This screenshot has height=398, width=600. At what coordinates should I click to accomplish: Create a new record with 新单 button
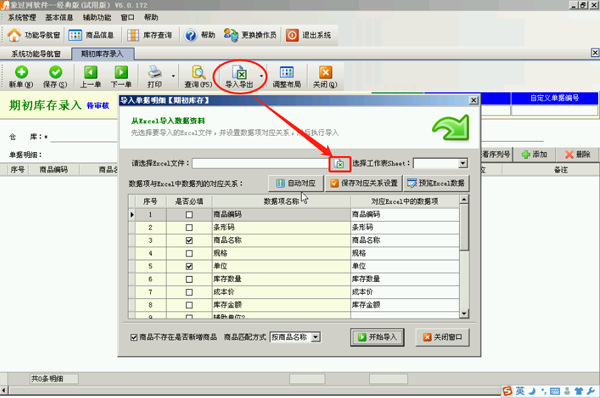pos(21,77)
